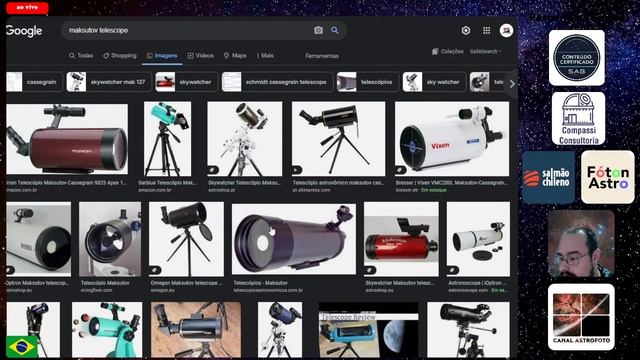Click the magnifier search button
The height and width of the screenshot is (360, 640).
click(x=335, y=30)
